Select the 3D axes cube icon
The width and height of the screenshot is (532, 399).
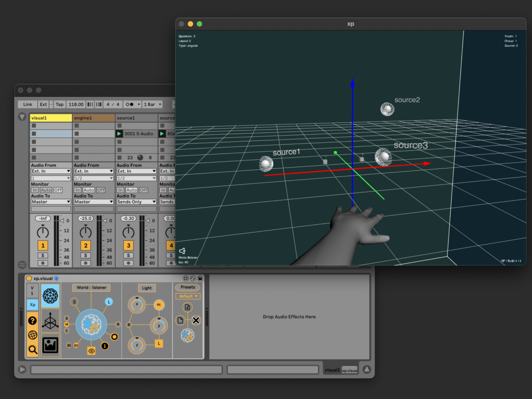(x=50, y=321)
